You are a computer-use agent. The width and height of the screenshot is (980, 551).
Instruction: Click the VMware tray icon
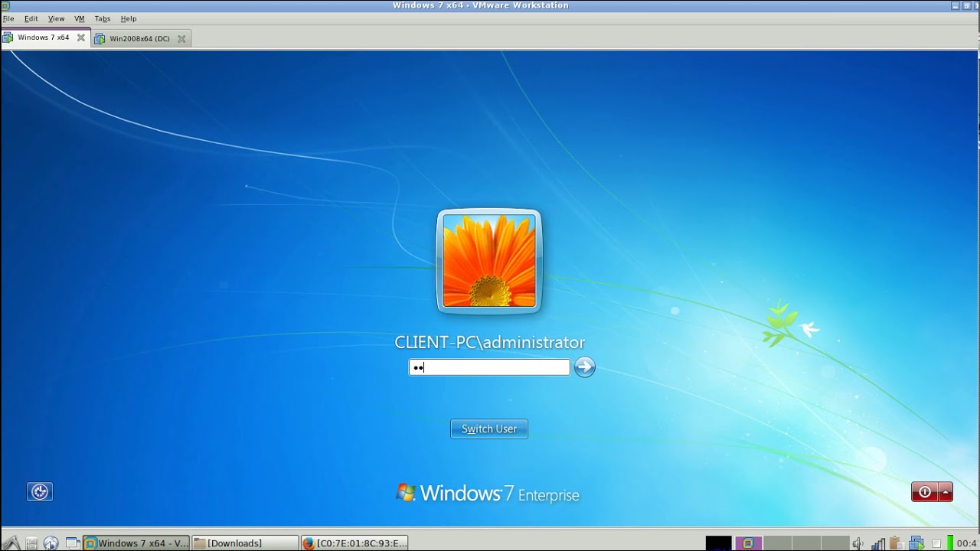916,544
